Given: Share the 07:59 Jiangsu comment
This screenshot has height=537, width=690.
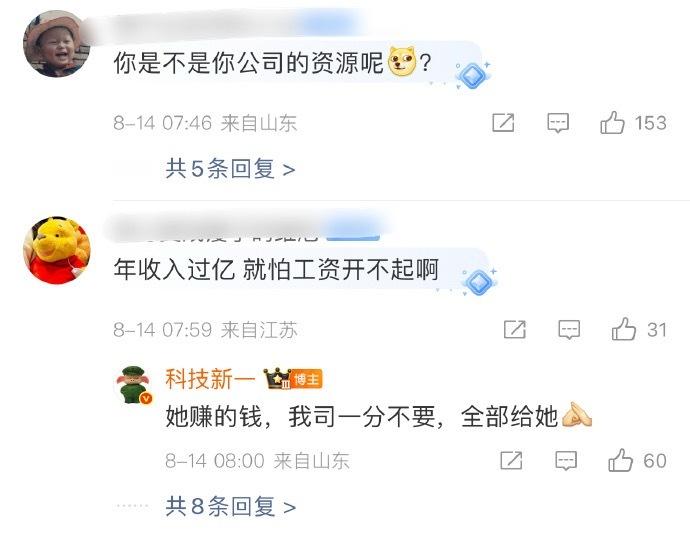Looking at the screenshot, I should pyautogui.click(x=514, y=329).
